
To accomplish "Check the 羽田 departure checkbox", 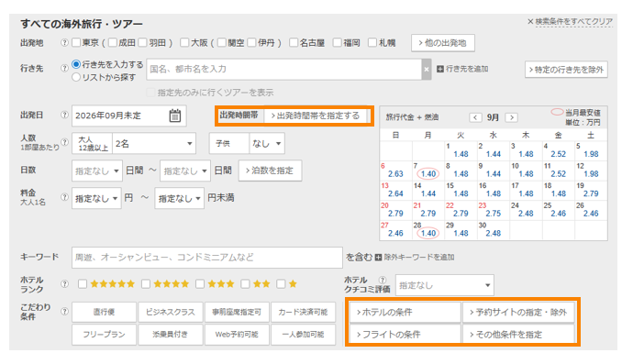I will 142,42.
